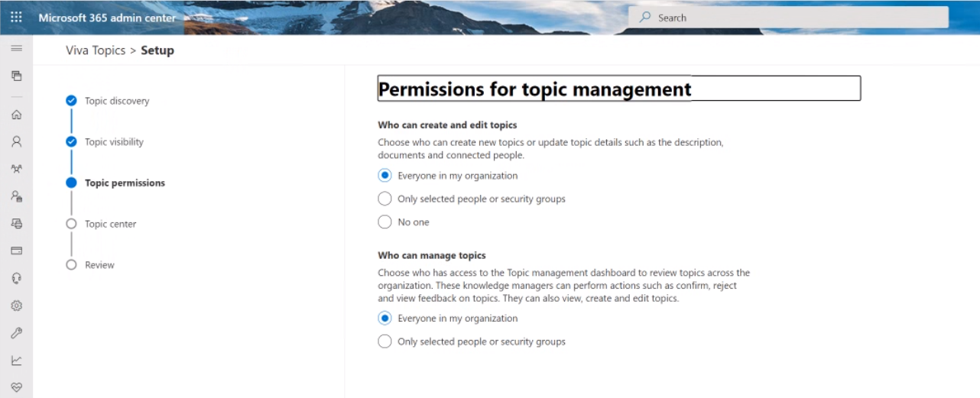Click the Search box in header

point(787,18)
